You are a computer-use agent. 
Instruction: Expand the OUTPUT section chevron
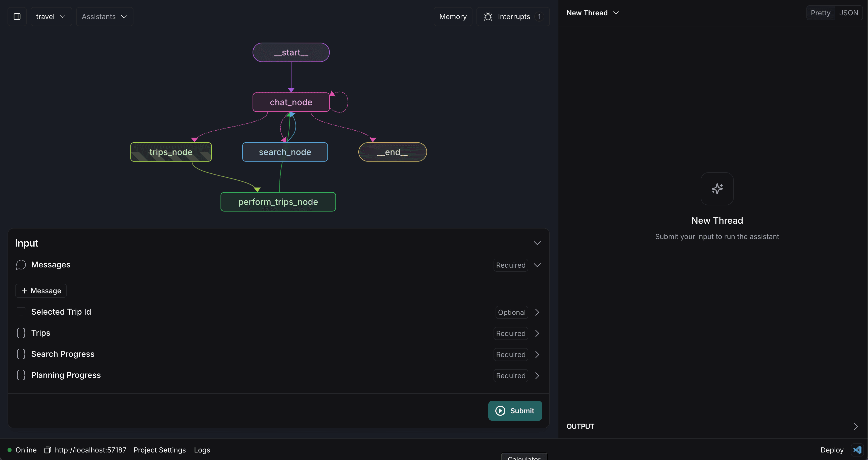855,426
